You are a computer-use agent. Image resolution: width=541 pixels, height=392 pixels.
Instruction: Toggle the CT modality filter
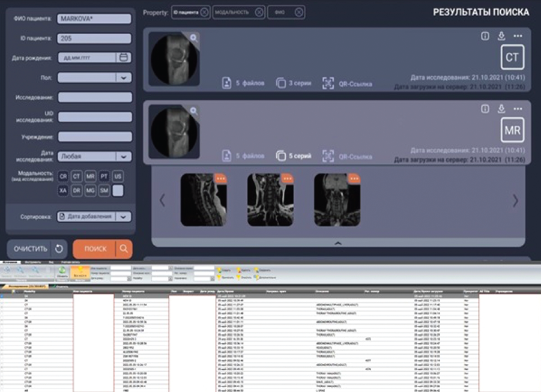77,176
